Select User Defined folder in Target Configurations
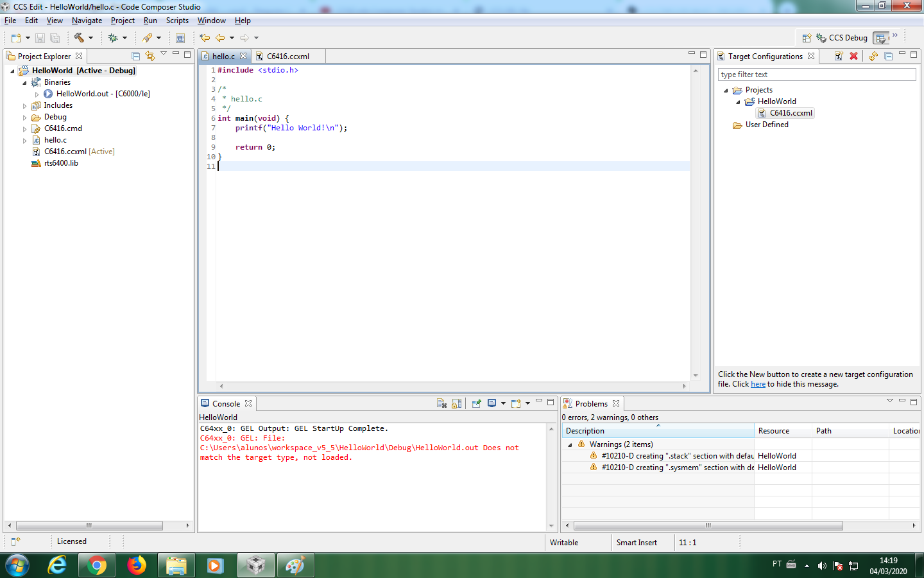The height and width of the screenshot is (578, 924). point(767,125)
